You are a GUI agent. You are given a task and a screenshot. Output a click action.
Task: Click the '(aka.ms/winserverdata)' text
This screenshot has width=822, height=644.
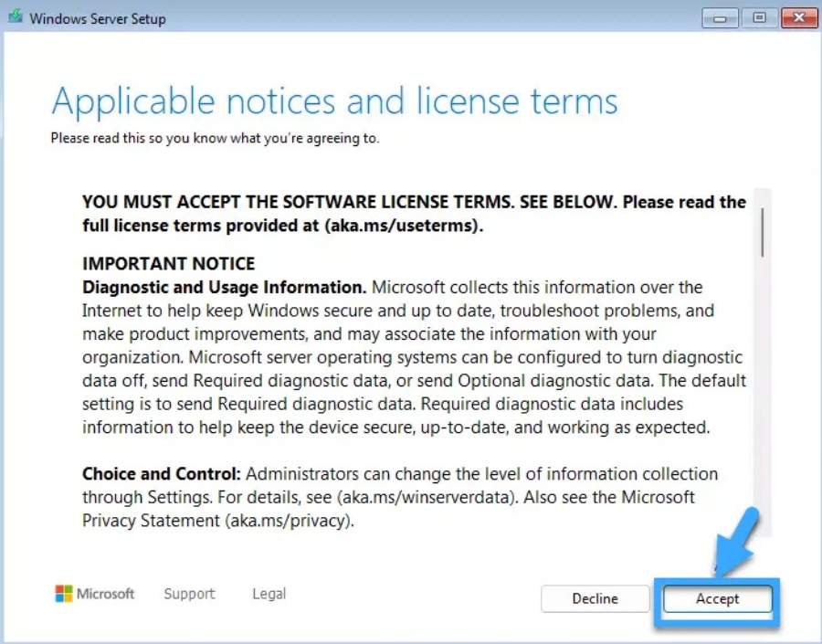click(x=427, y=497)
